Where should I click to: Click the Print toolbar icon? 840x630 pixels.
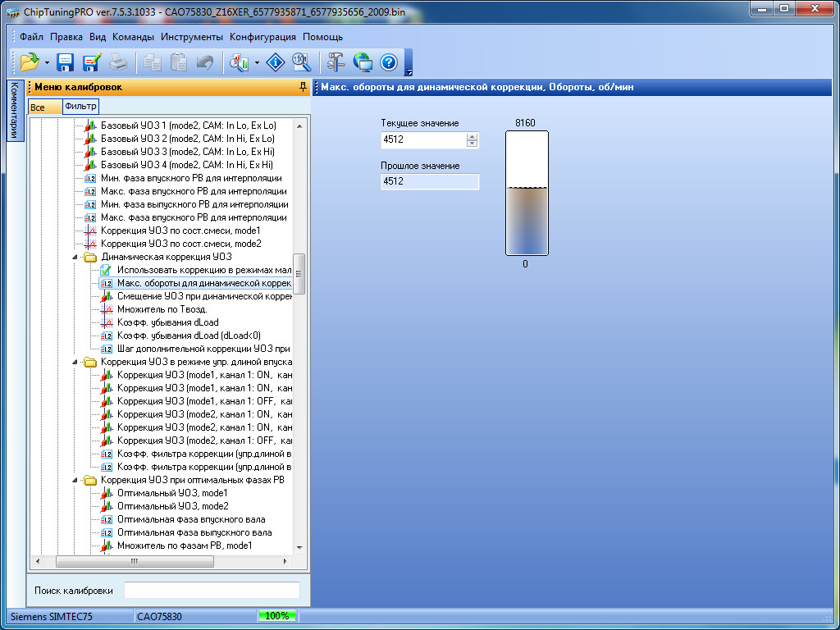118,62
